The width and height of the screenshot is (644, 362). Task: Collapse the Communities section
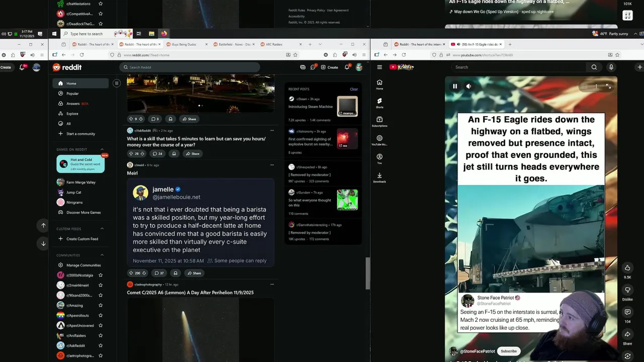[102, 255]
